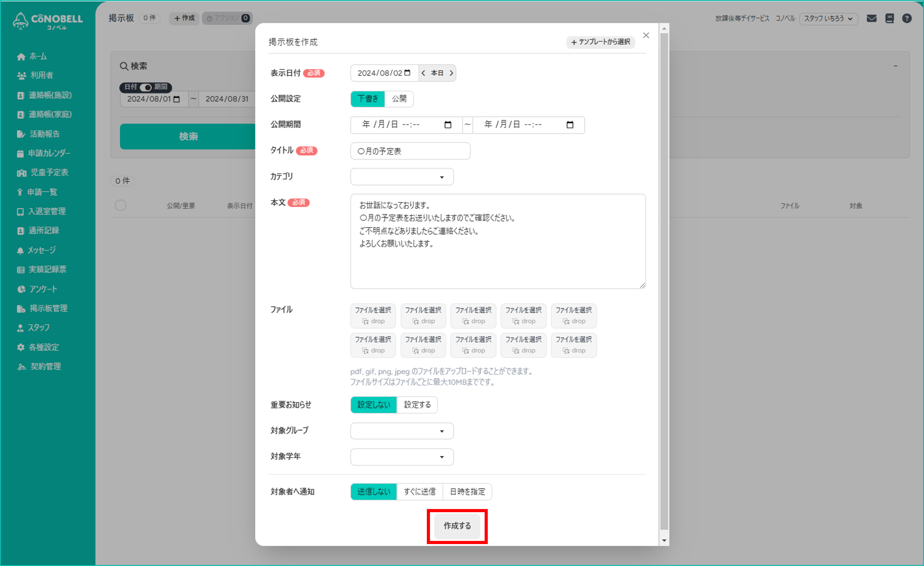Open 通所記録 in the sidebar

coord(38,230)
